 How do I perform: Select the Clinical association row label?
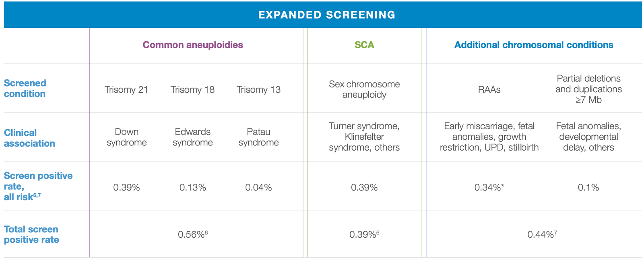tap(29, 138)
